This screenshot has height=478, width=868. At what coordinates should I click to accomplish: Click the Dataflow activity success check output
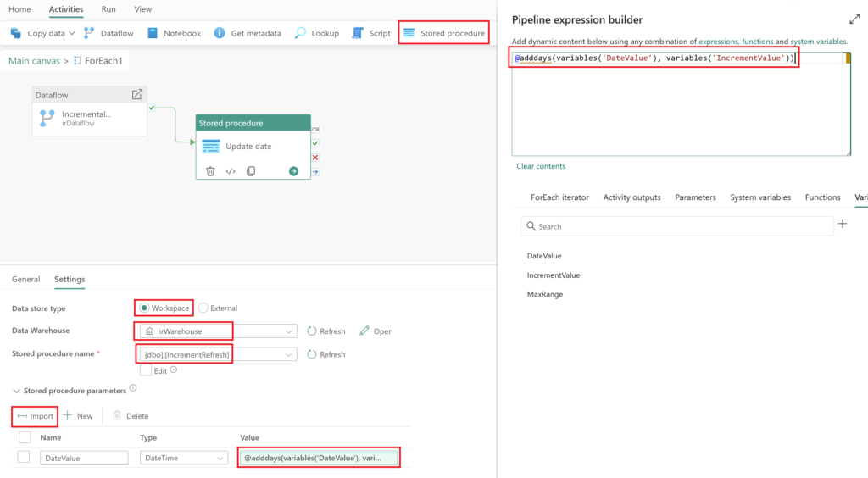[152, 108]
